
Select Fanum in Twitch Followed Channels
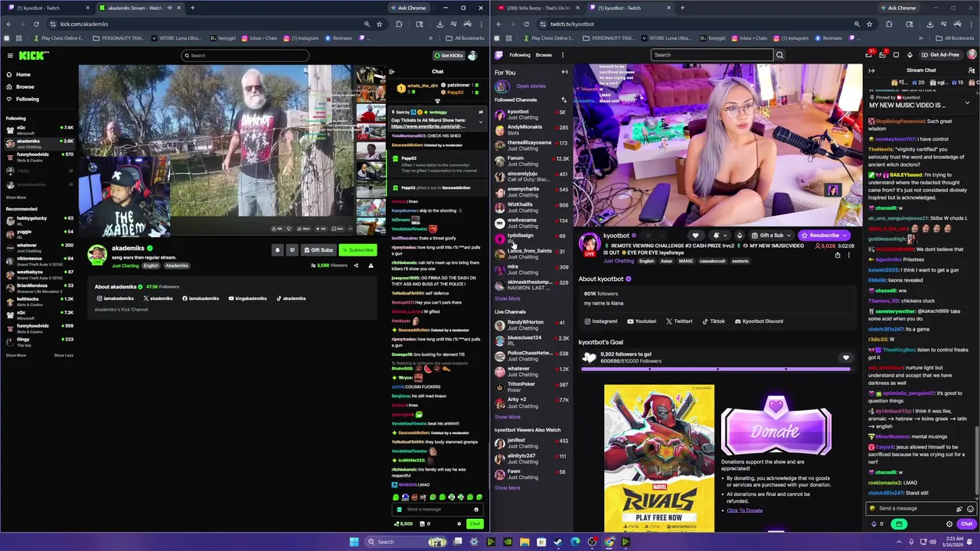[532, 161]
